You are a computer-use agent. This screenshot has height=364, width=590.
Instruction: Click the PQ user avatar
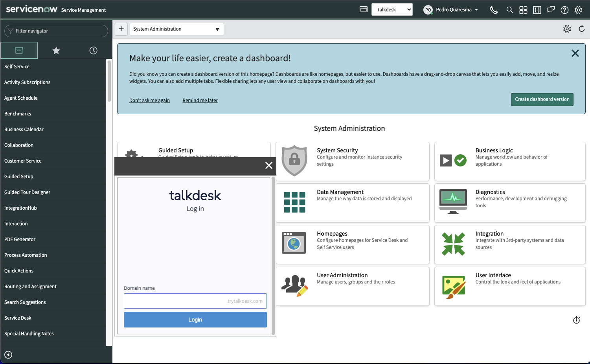coord(428,10)
